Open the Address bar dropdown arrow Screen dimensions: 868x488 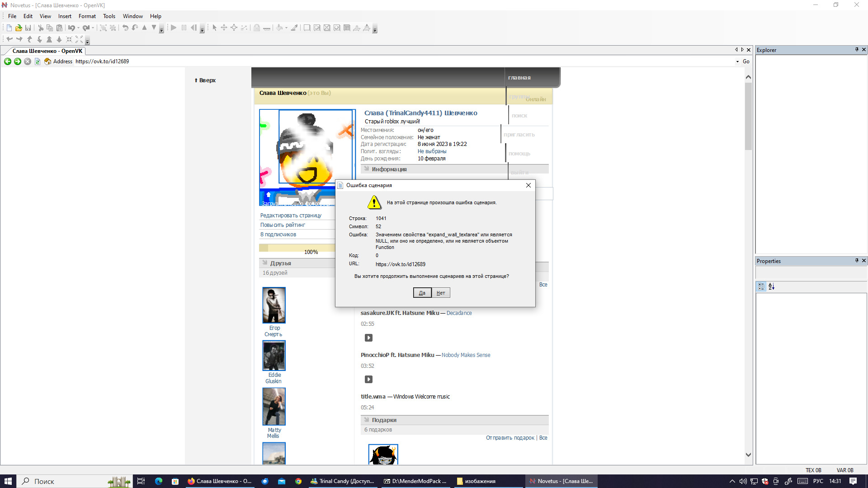pyautogui.click(x=737, y=61)
